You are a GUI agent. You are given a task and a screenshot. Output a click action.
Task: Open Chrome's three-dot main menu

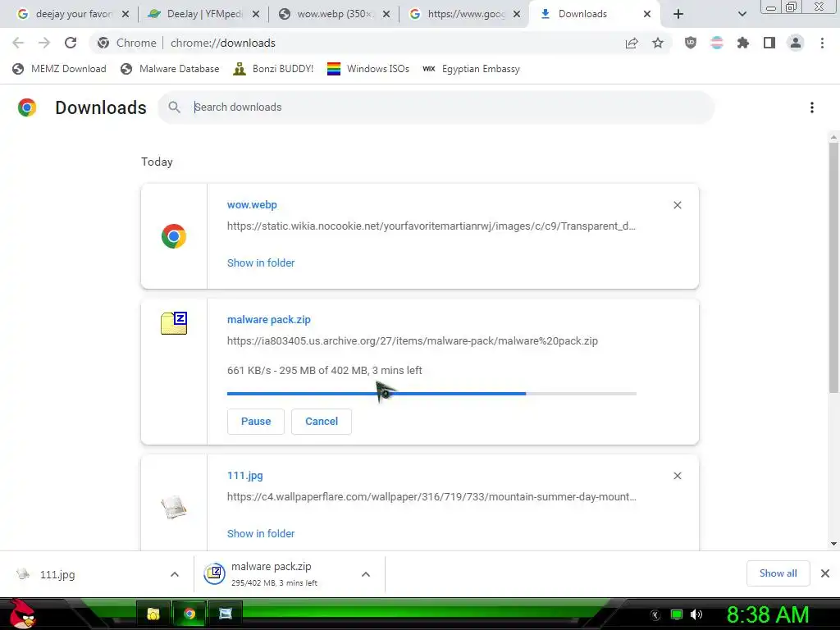(x=822, y=43)
